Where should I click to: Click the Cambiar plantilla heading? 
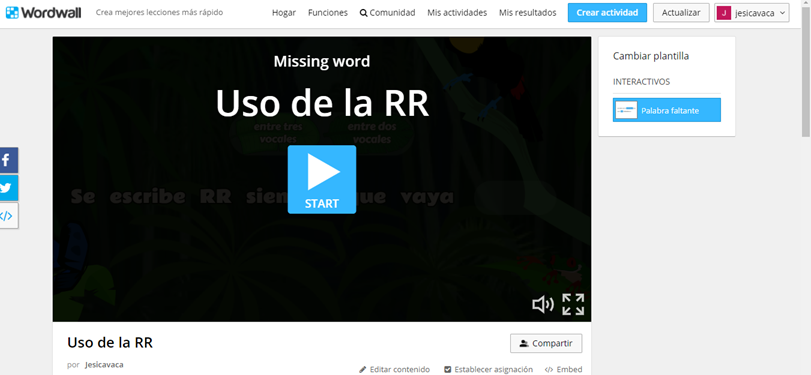(651, 56)
